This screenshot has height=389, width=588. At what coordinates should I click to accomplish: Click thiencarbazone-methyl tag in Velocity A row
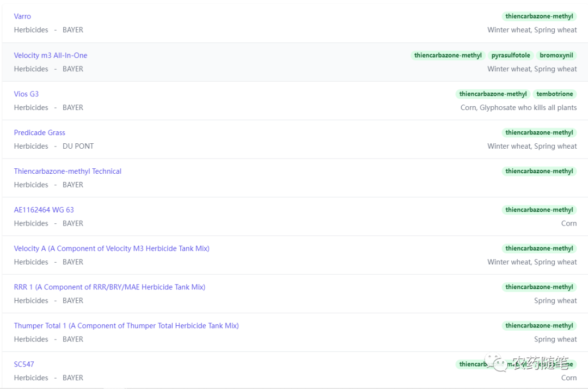539,248
